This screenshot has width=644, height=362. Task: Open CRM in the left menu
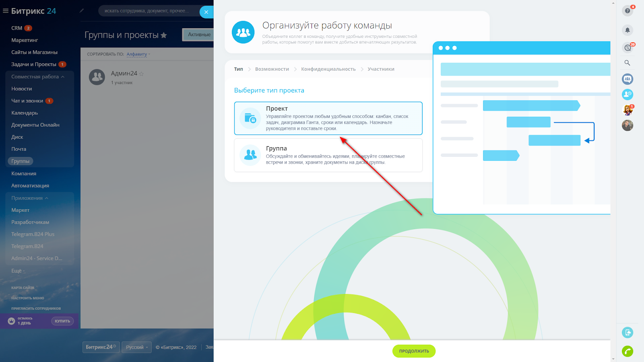(17, 28)
